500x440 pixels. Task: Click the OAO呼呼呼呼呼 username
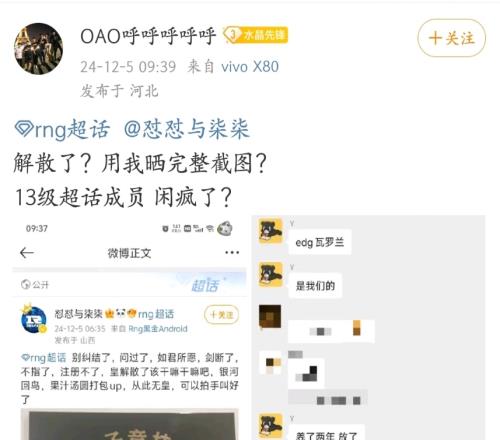coord(148,36)
